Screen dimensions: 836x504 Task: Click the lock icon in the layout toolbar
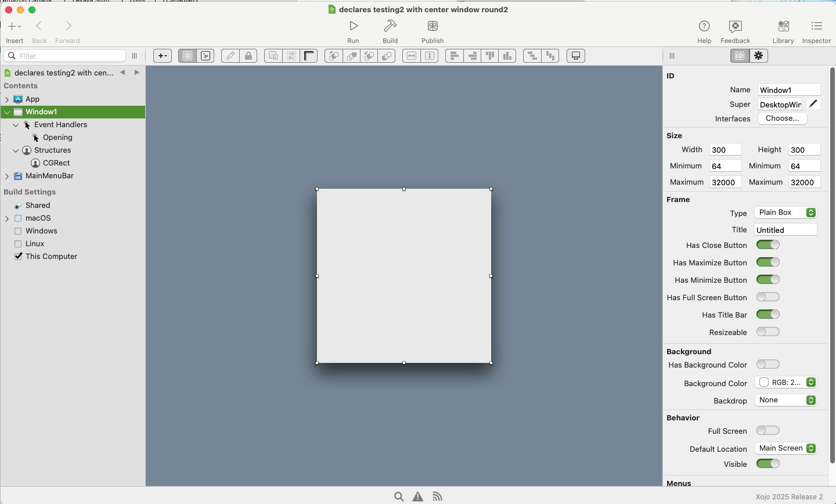248,56
